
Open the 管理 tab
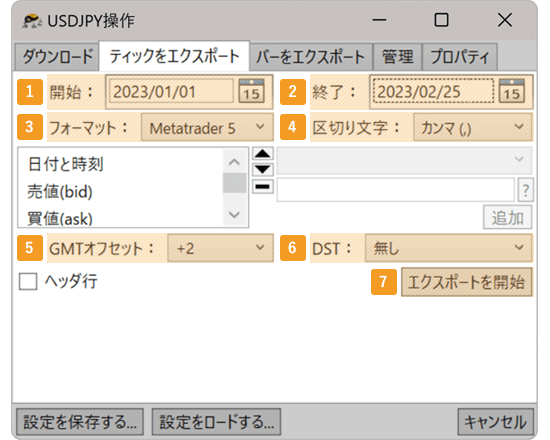(397, 57)
